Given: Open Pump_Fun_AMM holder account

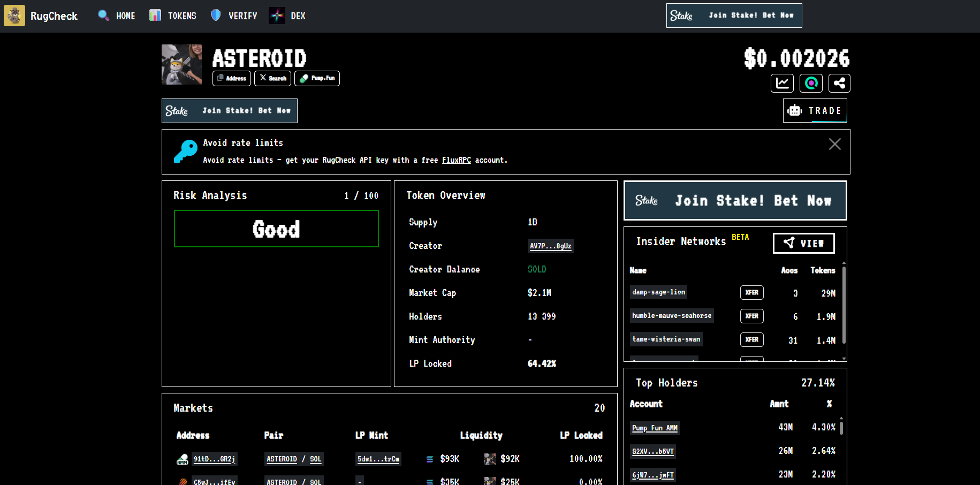Looking at the screenshot, I should pos(655,428).
